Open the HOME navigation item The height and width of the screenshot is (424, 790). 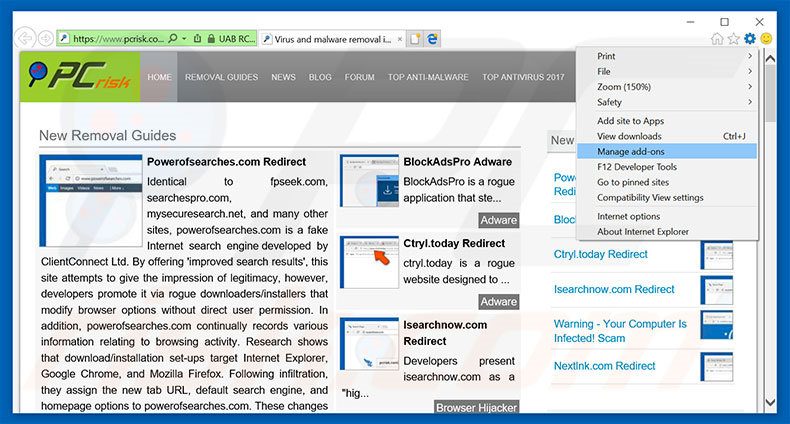click(x=159, y=77)
